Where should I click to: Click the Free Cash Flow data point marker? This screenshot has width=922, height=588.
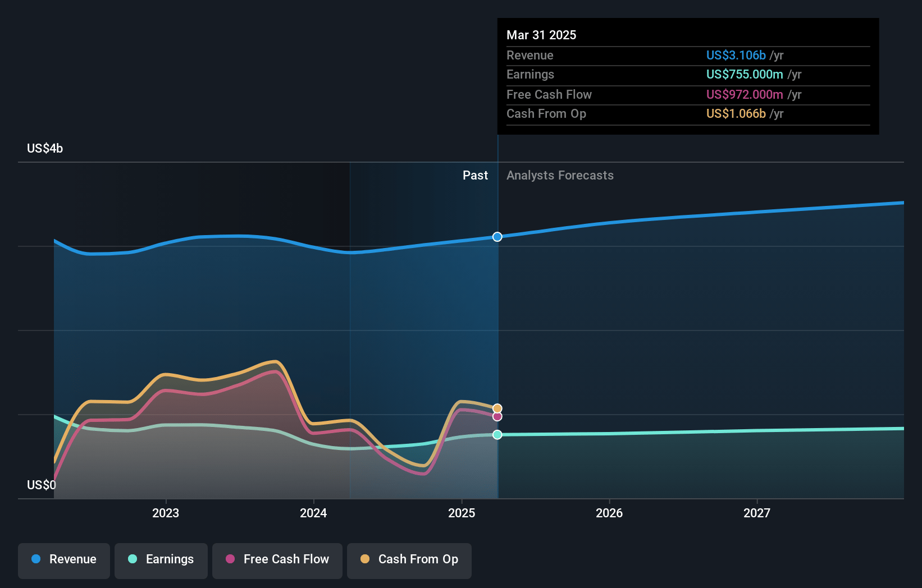pyautogui.click(x=497, y=416)
